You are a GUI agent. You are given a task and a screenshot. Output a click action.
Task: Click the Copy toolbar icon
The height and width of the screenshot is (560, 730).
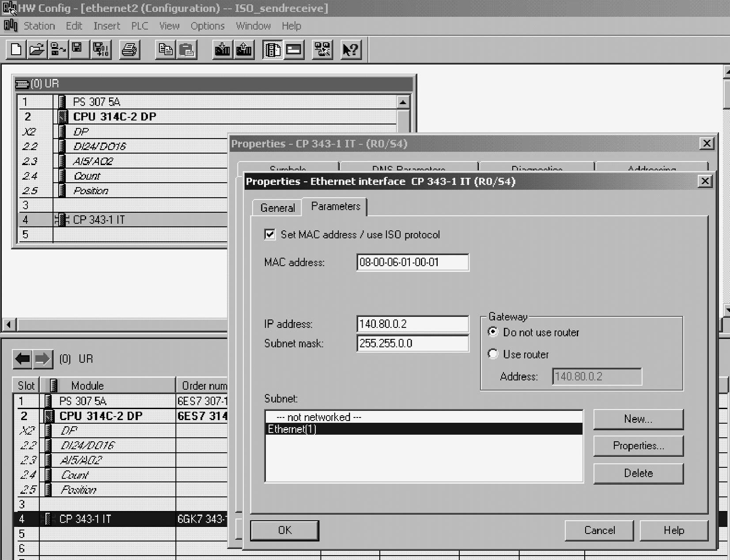coord(166,49)
